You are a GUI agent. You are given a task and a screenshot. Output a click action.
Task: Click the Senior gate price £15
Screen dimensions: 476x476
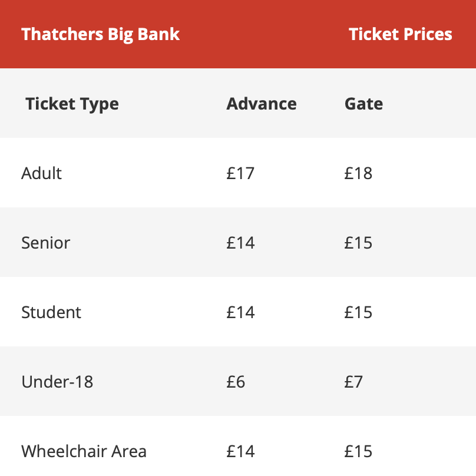point(358,243)
